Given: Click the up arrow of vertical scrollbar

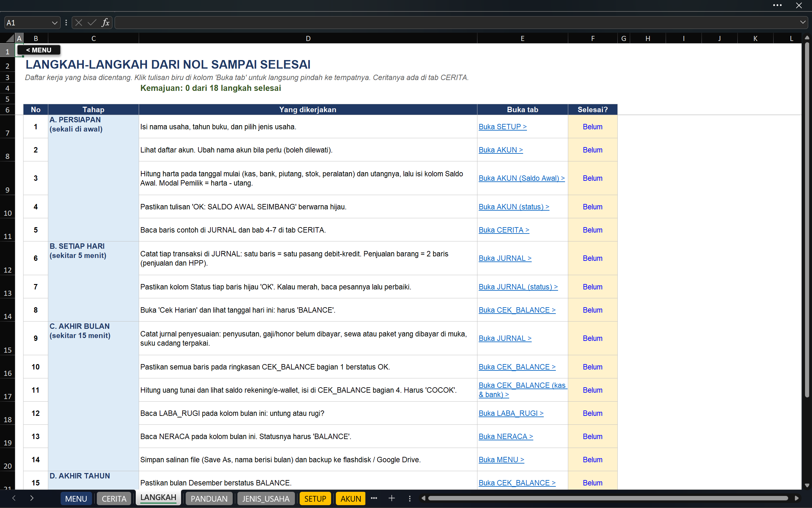Looking at the screenshot, I should [807, 38].
